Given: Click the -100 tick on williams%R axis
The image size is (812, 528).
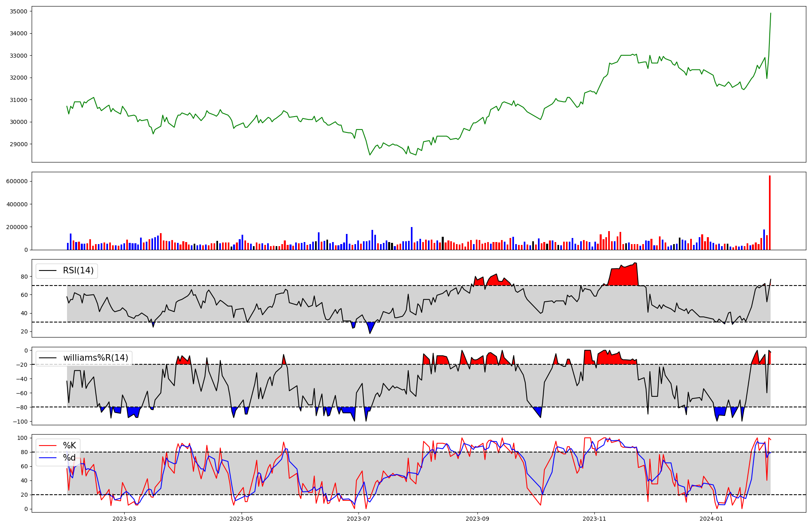Looking at the screenshot, I should tap(20, 422).
